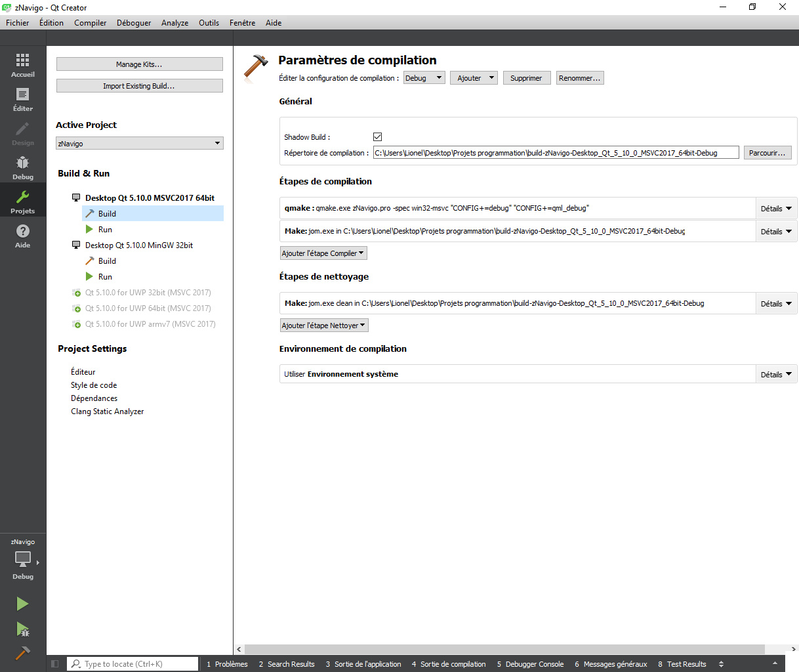Start debugging with the run-debug icon
Screen dimensions: 799x672
(x=22, y=630)
